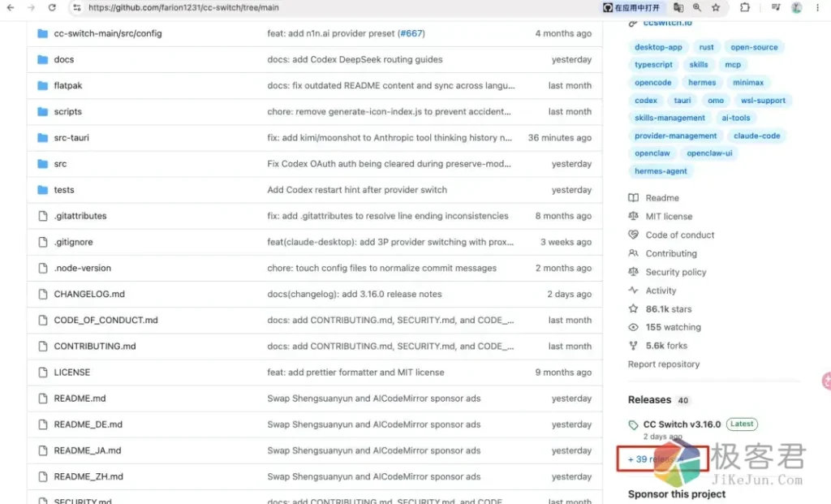Open CONTRIBUTING.md file
The height and width of the screenshot is (504, 831).
click(x=94, y=346)
